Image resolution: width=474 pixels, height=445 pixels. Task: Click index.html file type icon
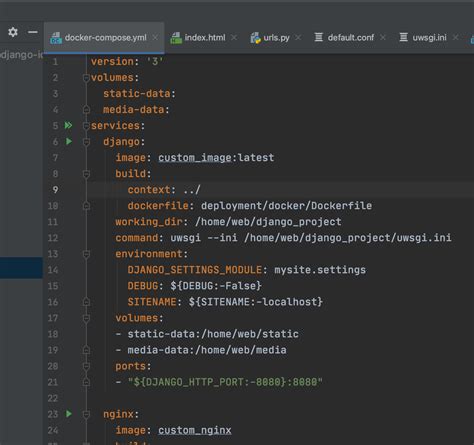pos(176,38)
